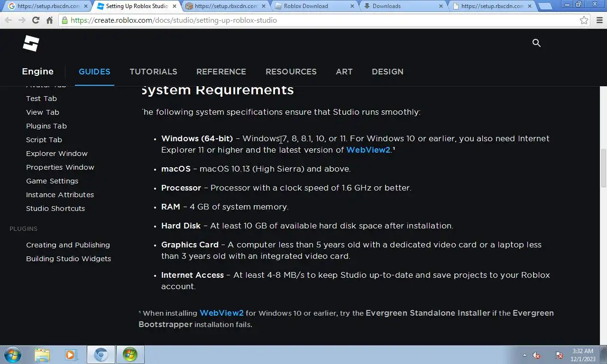This screenshot has width=607, height=364.
Task: Click the Roblox logo in page header
Action: click(31, 44)
